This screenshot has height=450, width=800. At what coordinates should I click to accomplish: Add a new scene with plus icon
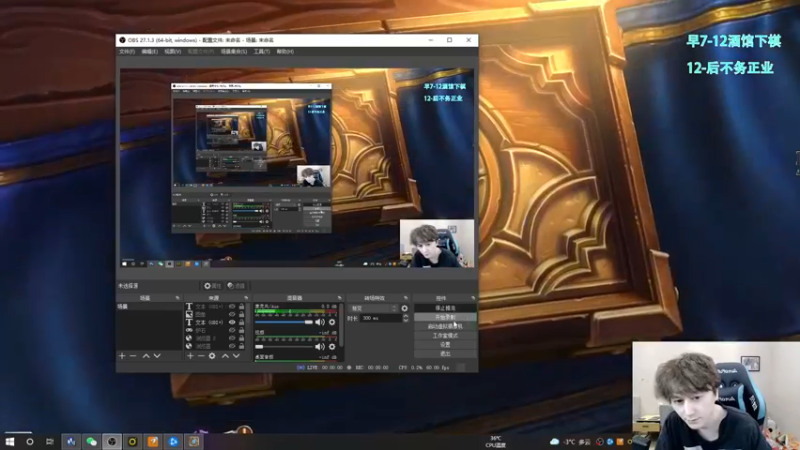pos(122,356)
